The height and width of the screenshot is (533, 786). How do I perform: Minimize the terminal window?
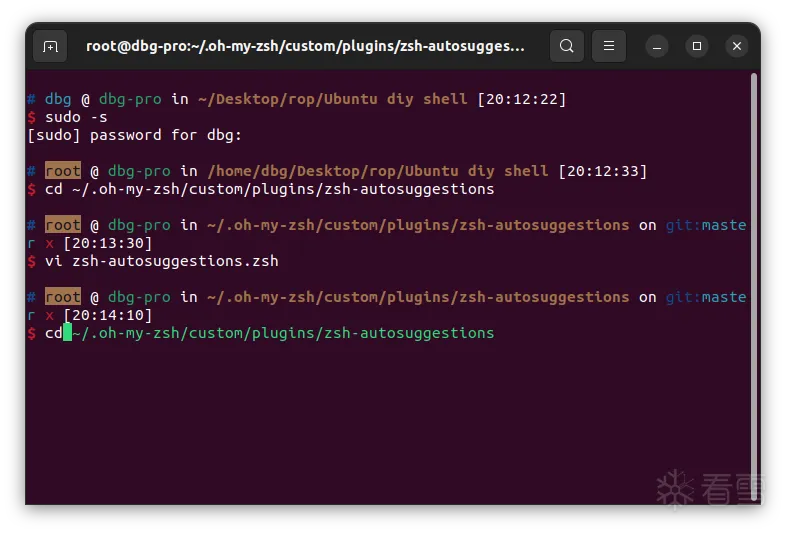(x=657, y=47)
